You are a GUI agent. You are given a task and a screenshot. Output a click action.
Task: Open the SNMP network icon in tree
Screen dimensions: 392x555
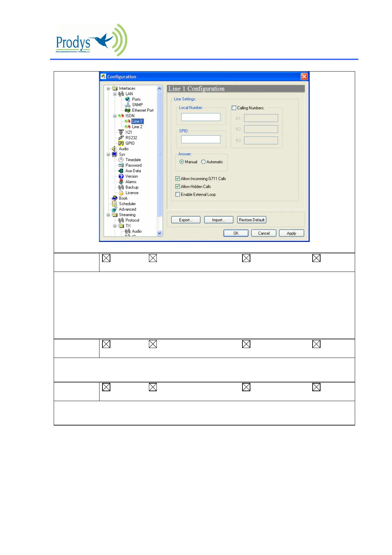coord(127,105)
